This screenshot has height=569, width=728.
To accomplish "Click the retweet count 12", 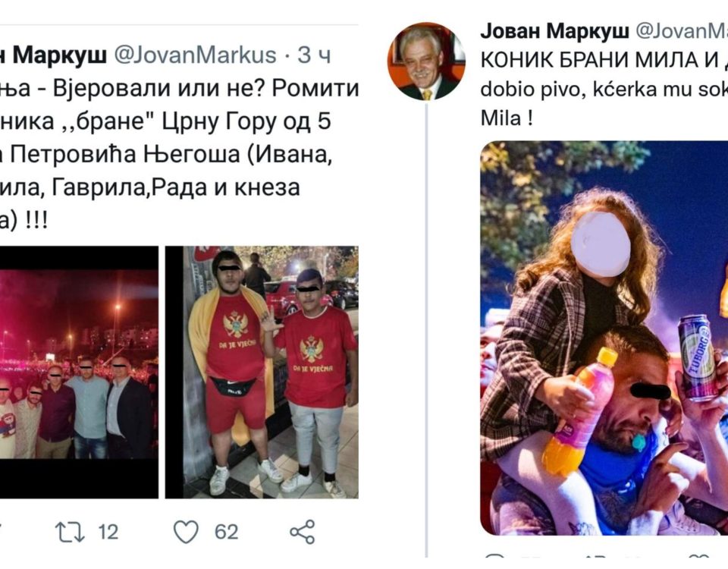I will tap(108, 533).
